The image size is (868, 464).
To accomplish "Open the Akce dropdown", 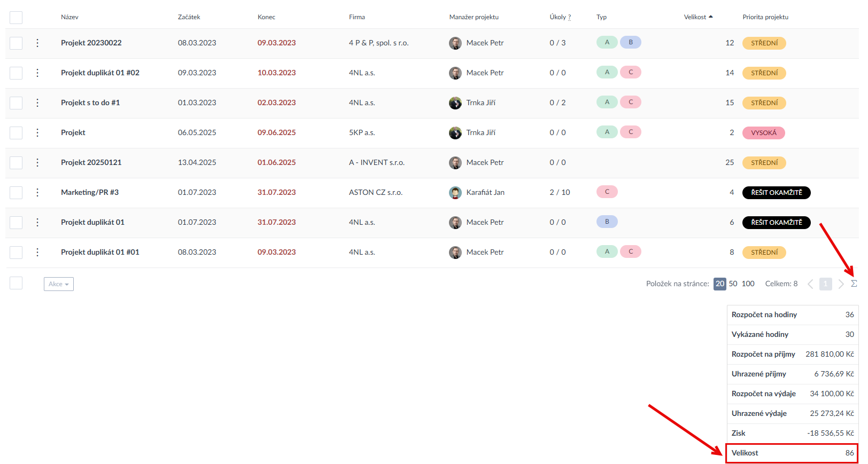I will 59,284.
